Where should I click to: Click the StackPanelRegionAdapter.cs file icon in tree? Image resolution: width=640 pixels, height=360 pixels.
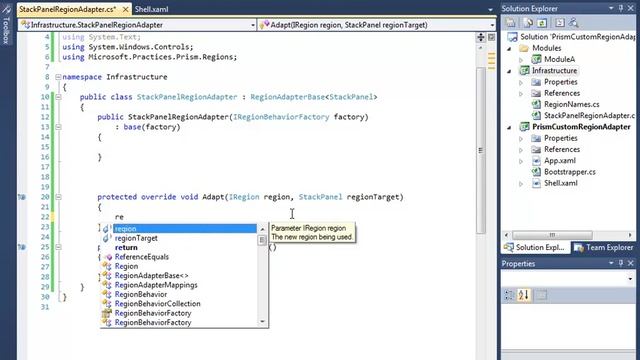point(536,116)
